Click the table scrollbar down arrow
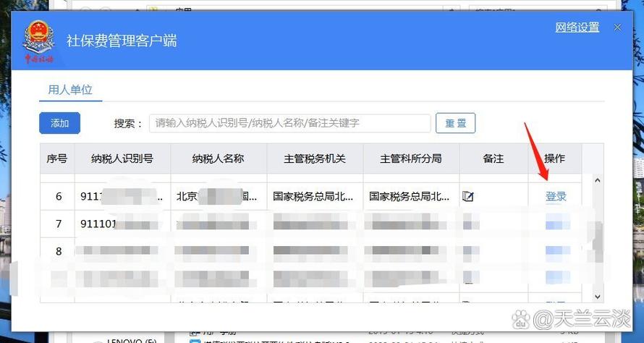Viewport: 644px width, 343px height. (598, 296)
